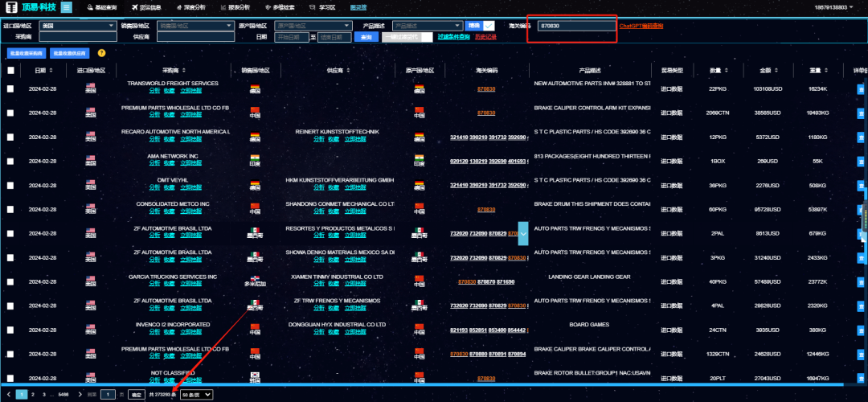Open the 原产国/地区 dropdown
This screenshot has width=868, height=402.
[x=313, y=26]
